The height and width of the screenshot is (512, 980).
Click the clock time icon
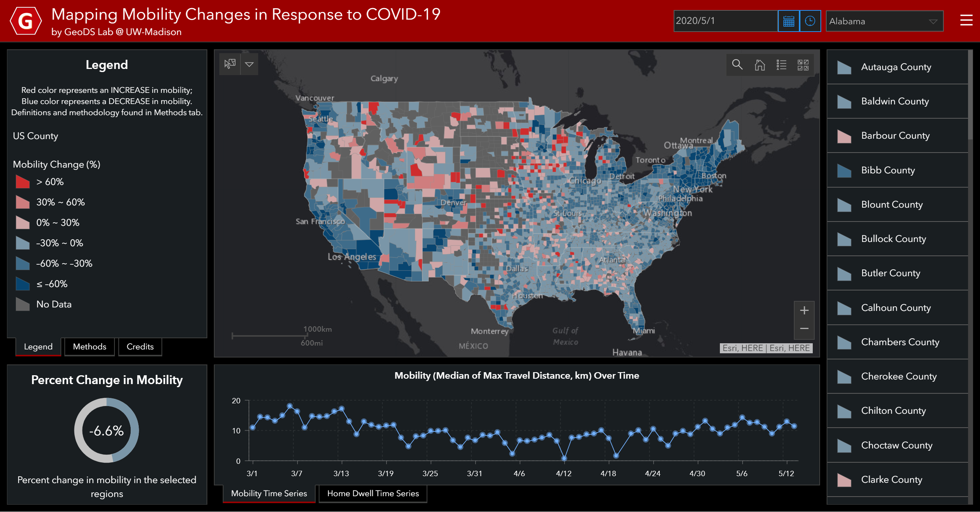click(x=810, y=21)
